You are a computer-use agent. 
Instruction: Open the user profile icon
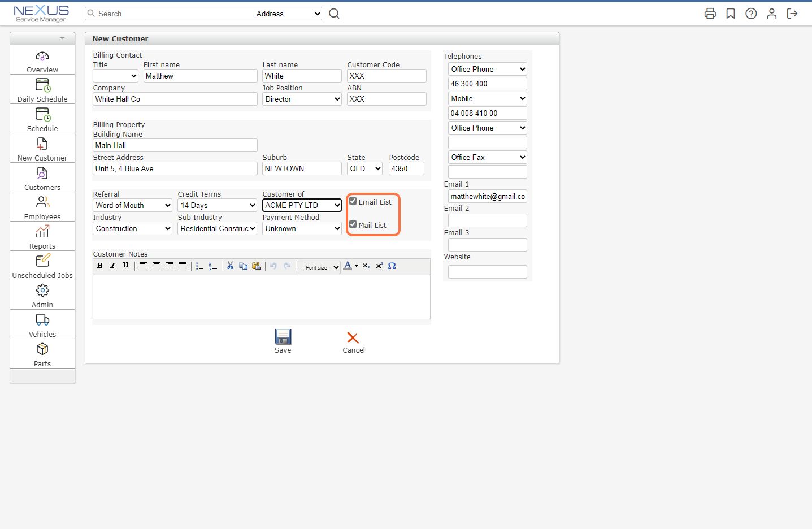point(771,14)
